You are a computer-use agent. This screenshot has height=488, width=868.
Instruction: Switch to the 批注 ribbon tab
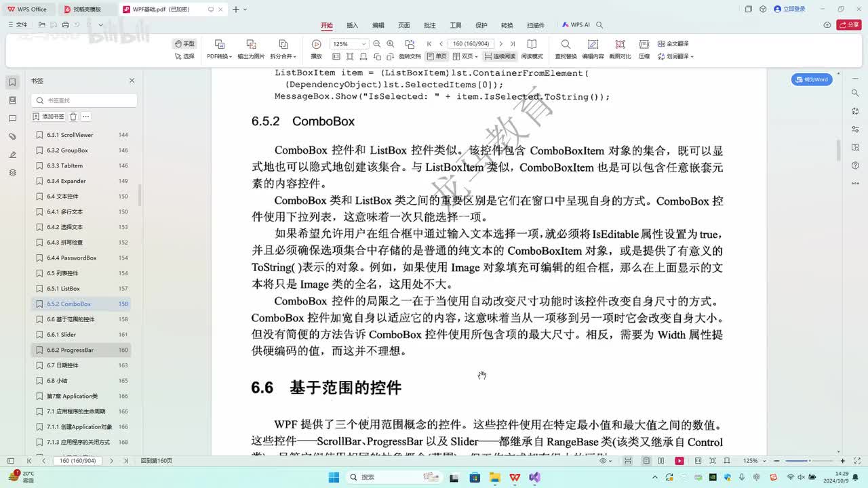pyautogui.click(x=429, y=25)
